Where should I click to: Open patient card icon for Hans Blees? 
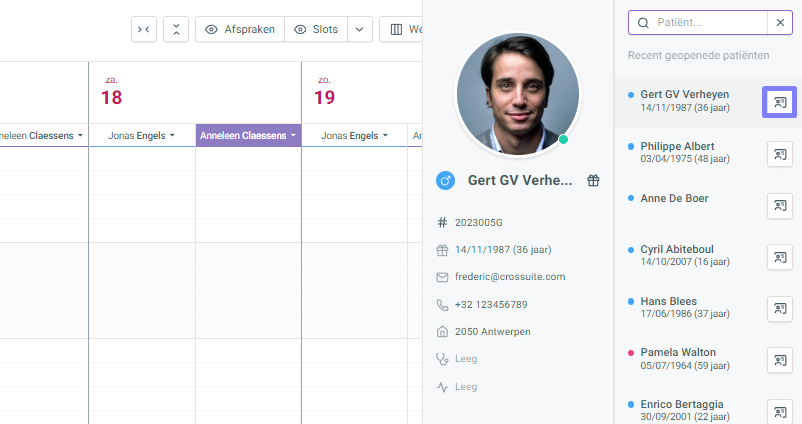pos(779,309)
